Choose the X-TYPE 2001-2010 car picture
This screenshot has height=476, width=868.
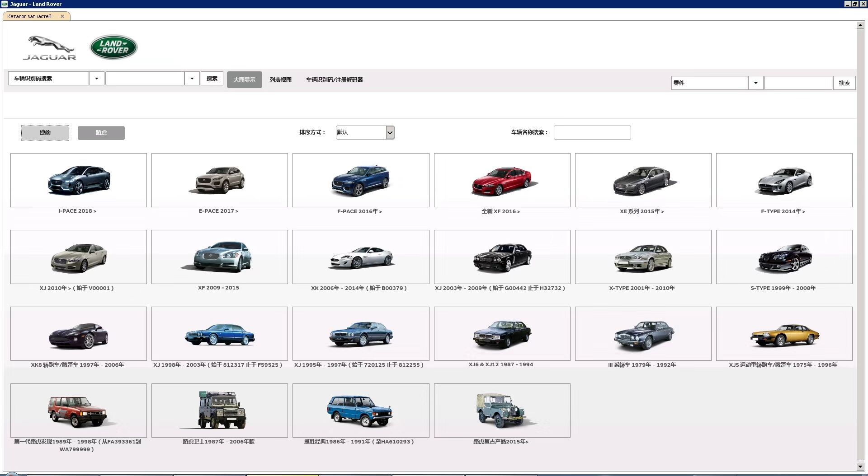tap(643, 257)
